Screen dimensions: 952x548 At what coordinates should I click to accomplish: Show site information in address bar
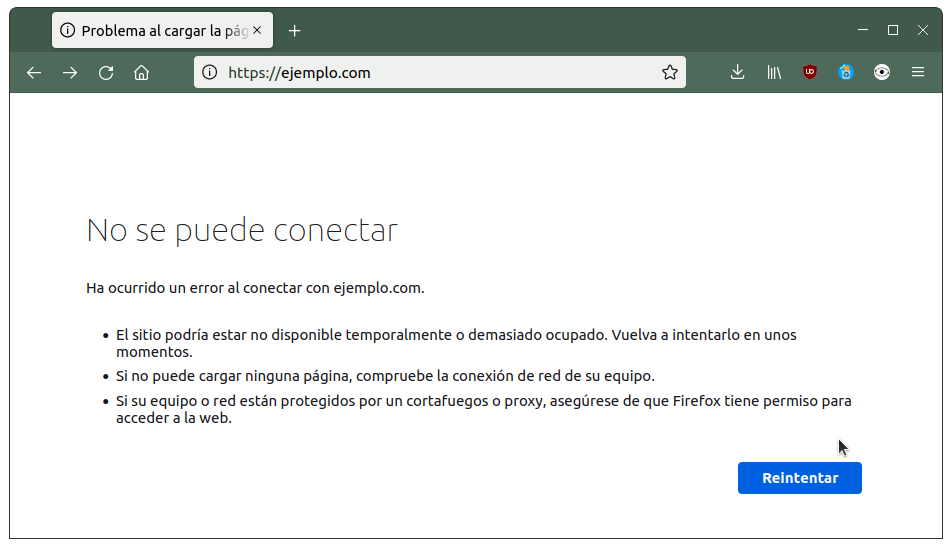coord(209,72)
